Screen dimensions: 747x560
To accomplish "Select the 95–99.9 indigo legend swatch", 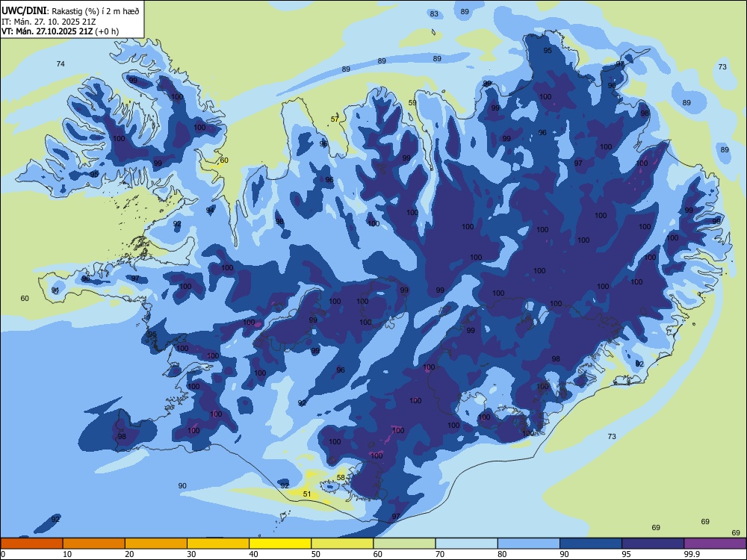I will click(653, 544).
